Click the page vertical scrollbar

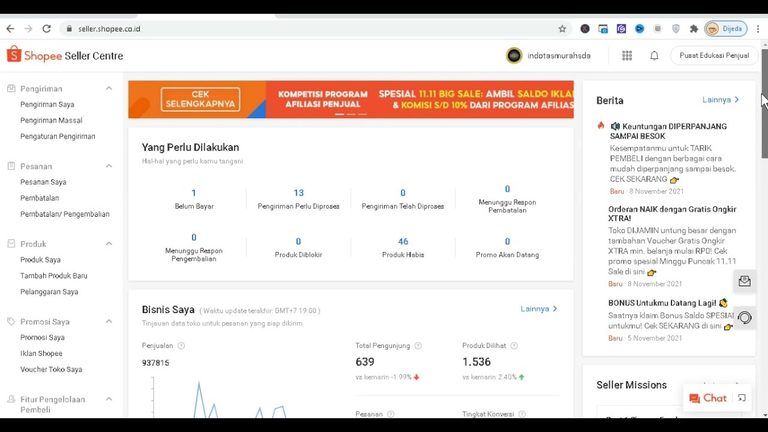[765, 103]
